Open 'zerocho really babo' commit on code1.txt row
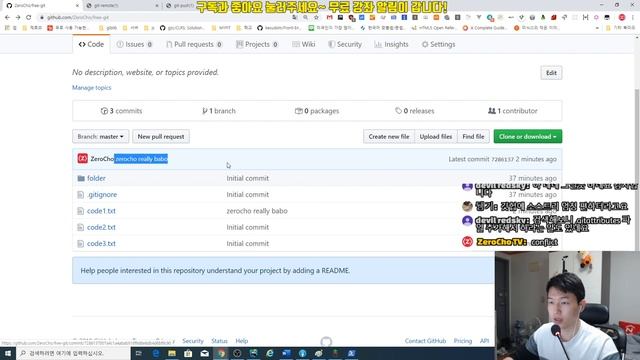 [257, 211]
